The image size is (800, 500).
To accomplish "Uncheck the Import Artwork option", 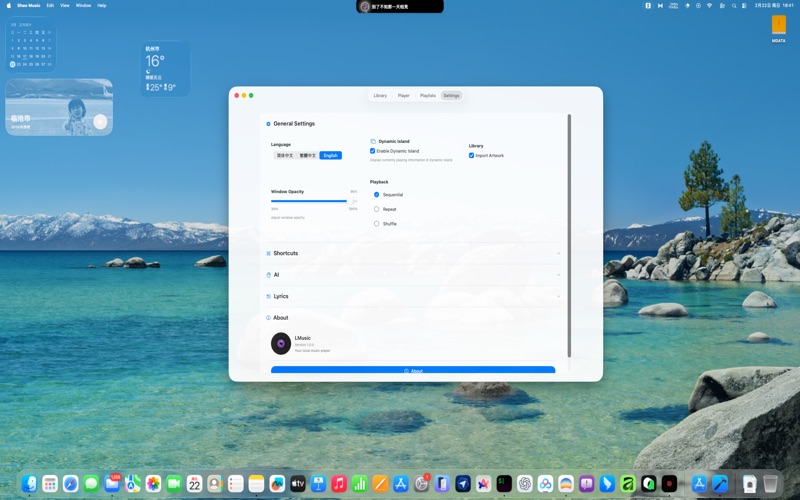I will coord(472,155).
